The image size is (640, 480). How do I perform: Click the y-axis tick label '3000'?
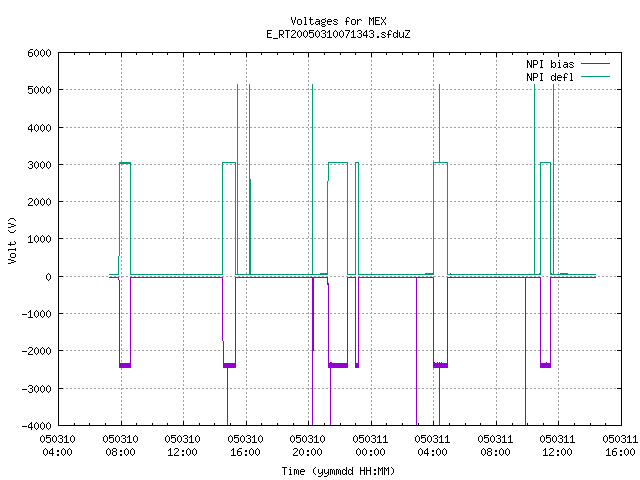pos(40,165)
